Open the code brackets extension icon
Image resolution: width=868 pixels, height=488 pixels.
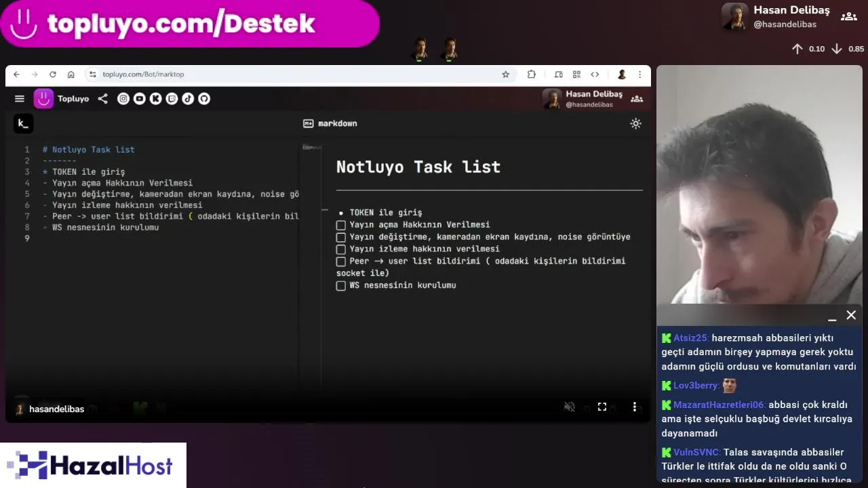595,75
